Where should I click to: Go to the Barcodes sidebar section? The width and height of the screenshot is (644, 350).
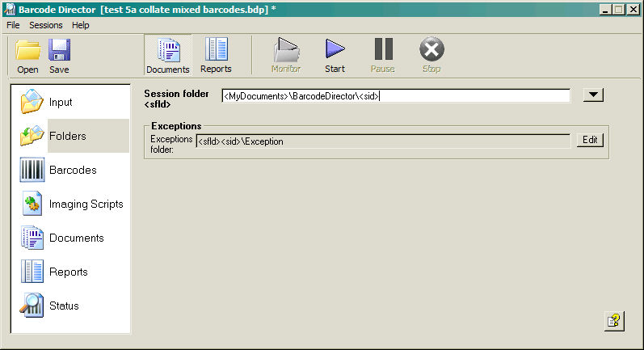(x=72, y=170)
